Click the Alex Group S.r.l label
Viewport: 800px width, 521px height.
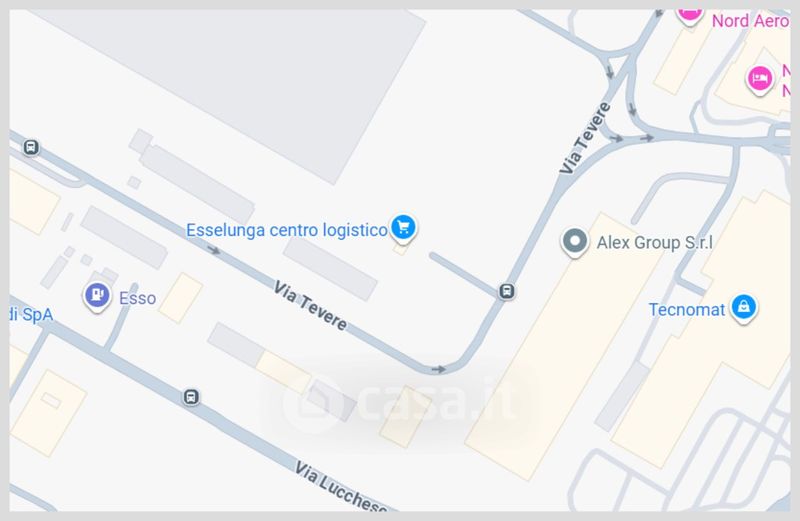[x=655, y=242]
